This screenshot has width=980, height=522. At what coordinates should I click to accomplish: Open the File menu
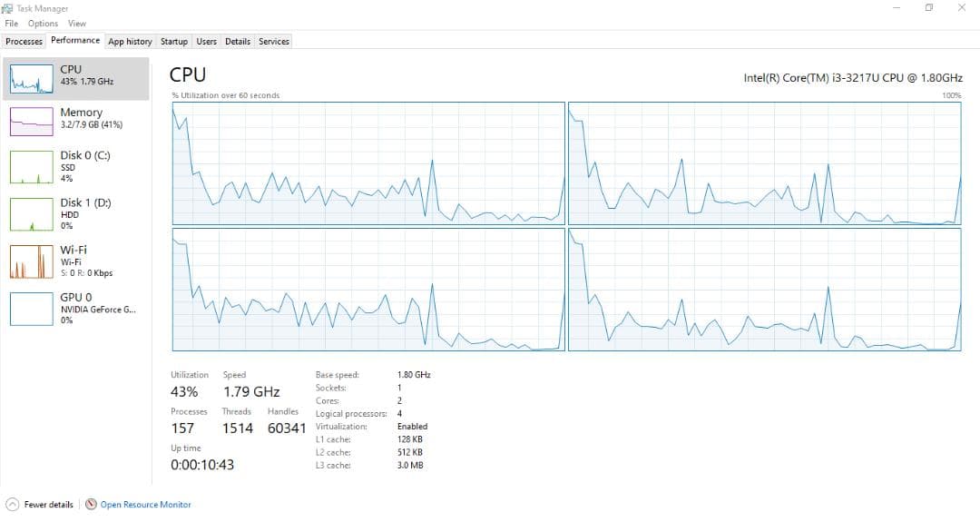tap(11, 24)
